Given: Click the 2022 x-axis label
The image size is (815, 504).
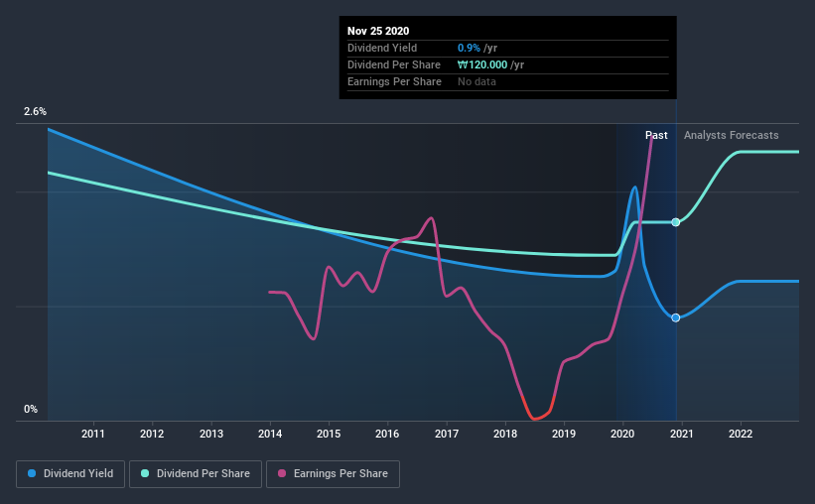Looking at the screenshot, I should (741, 434).
